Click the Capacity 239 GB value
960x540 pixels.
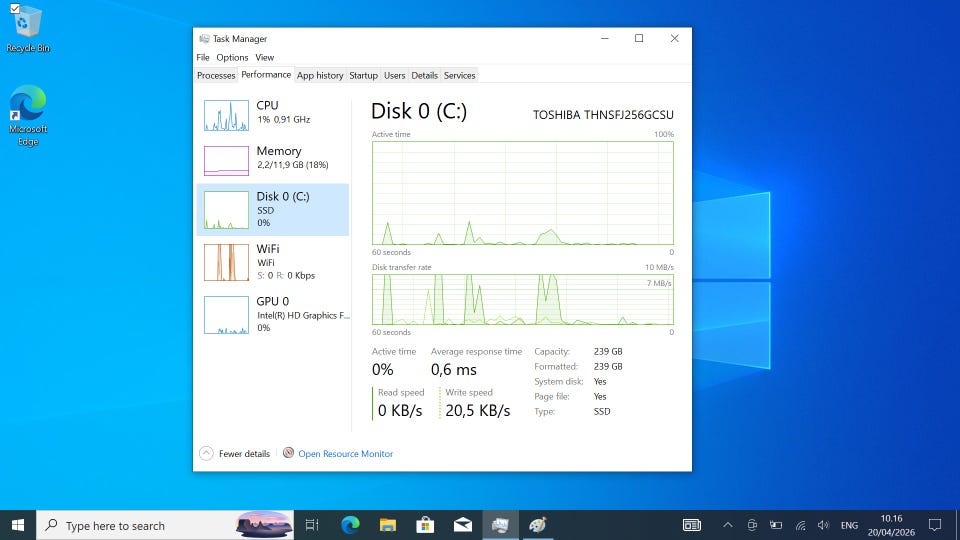click(x=608, y=351)
